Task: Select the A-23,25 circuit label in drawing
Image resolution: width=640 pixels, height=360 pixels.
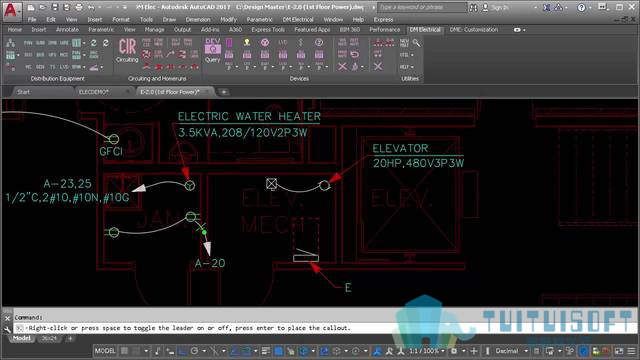Action: tap(67, 184)
